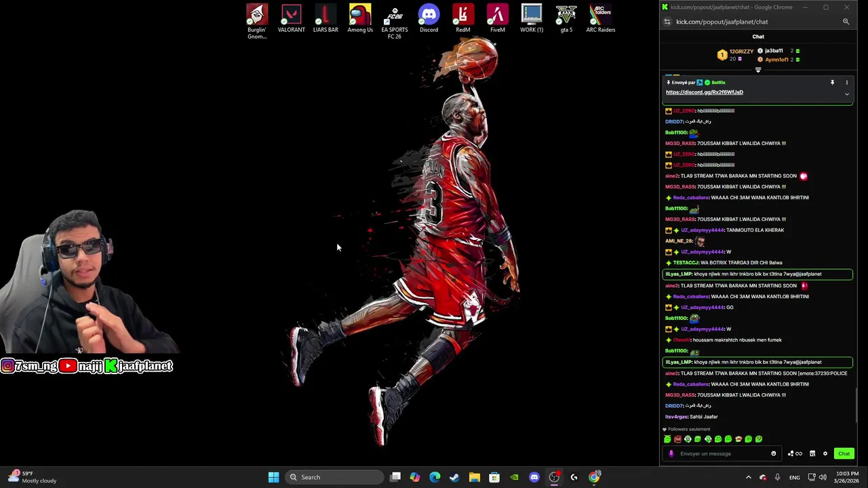Expand the gift leaderboard arrow
868x488 pixels.
(758, 70)
